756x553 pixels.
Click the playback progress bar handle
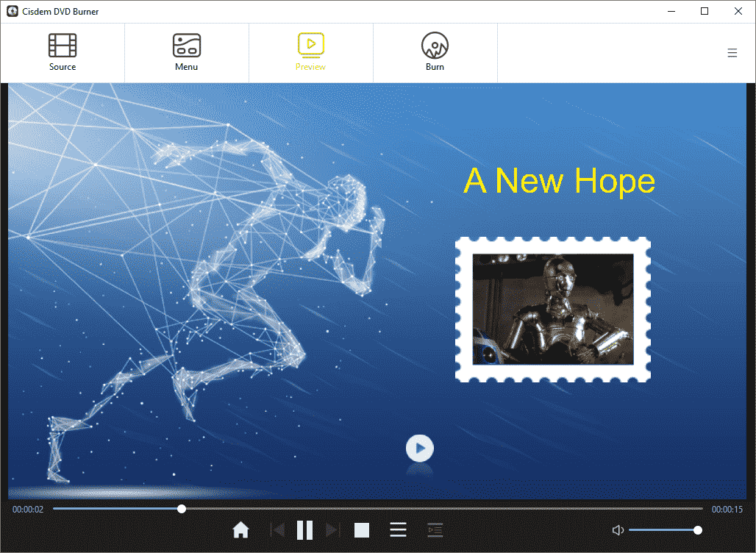182,509
